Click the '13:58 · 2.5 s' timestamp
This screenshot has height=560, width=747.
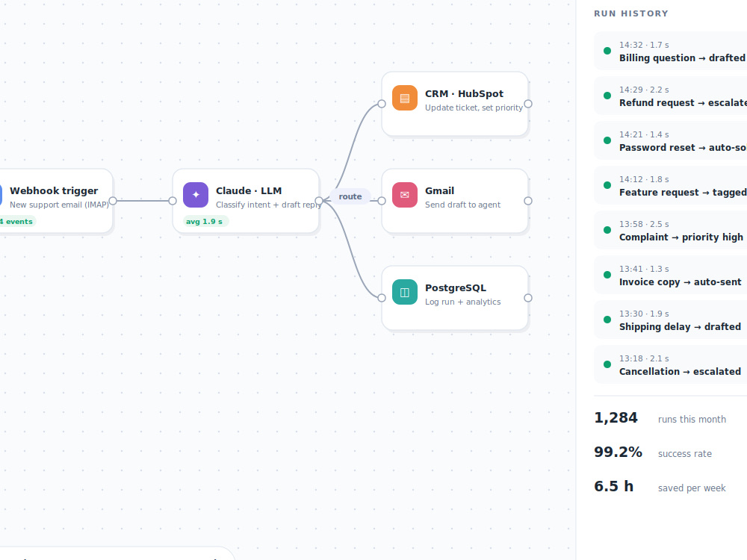[644, 224]
